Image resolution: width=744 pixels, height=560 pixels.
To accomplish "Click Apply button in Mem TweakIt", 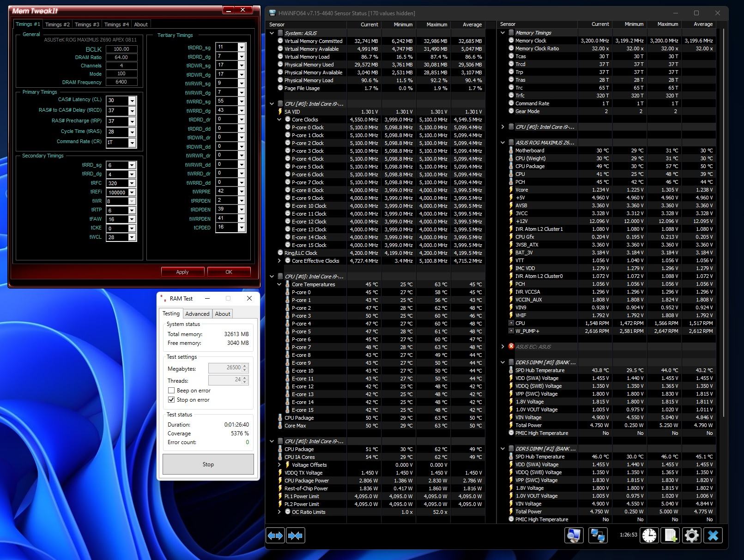I will [x=182, y=272].
